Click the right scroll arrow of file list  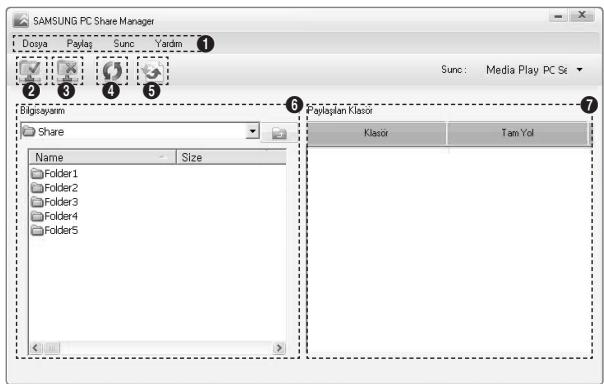point(279,348)
